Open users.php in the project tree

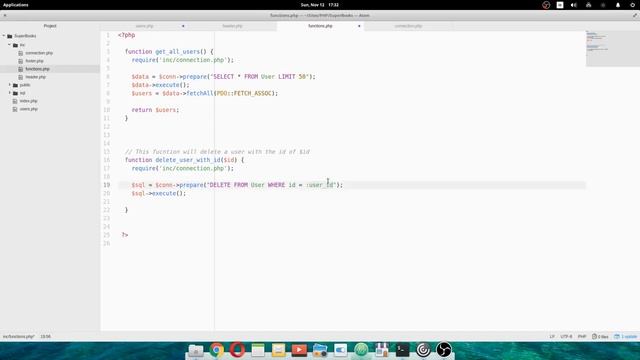coord(29,109)
